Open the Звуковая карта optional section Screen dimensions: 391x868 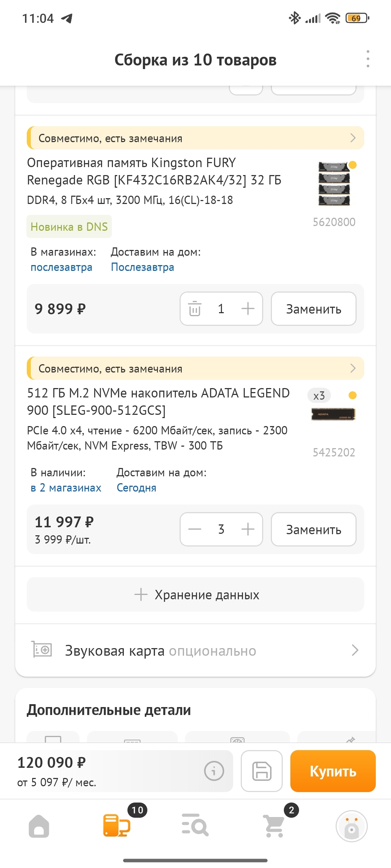(x=195, y=651)
